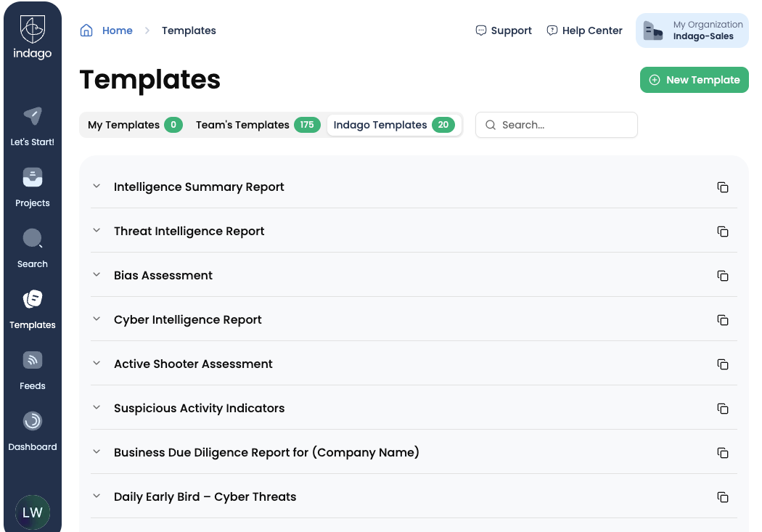Click the Let's Start! sidebar label

click(33, 142)
